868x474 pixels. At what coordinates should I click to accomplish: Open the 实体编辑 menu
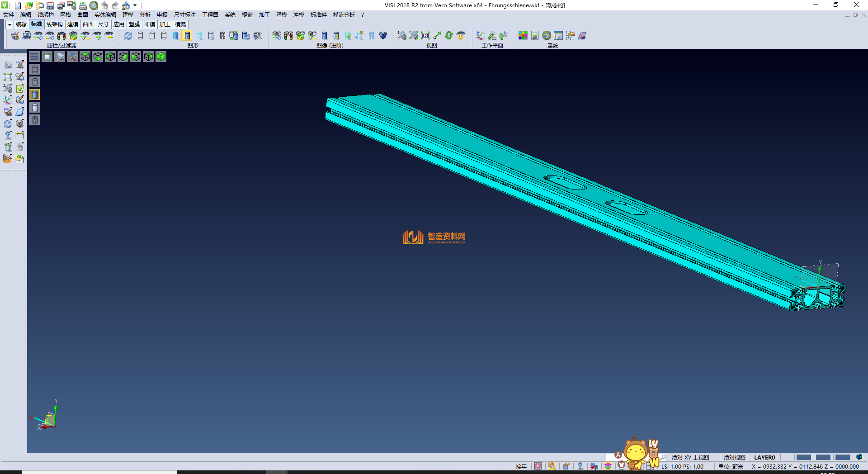click(x=105, y=15)
